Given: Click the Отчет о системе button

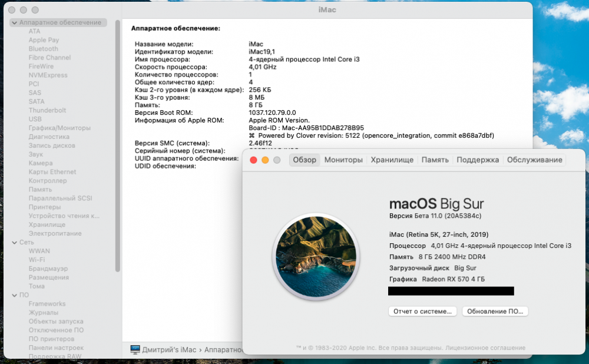Looking at the screenshot, I should (422, 311).
